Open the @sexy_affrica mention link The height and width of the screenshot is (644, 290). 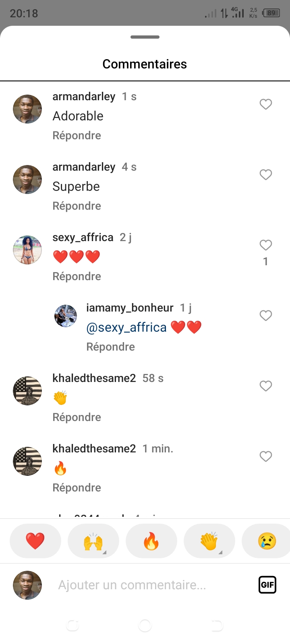tap(126, 328)
